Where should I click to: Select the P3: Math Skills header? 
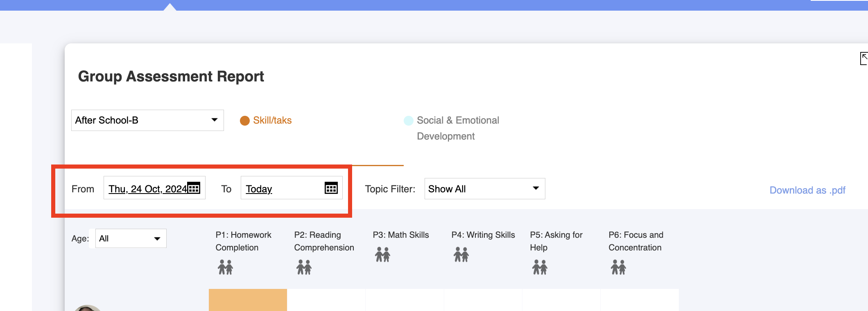[401, 235]
